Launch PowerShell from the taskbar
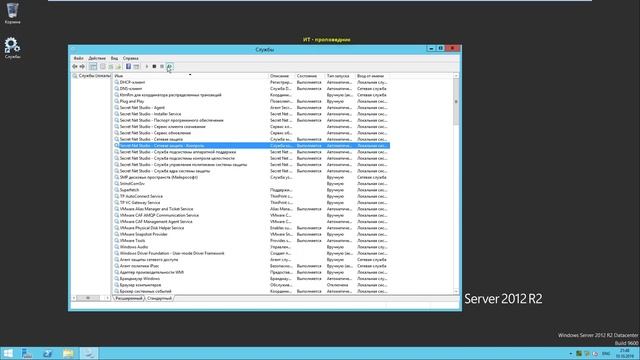The image size is (640, 360). 48,353
